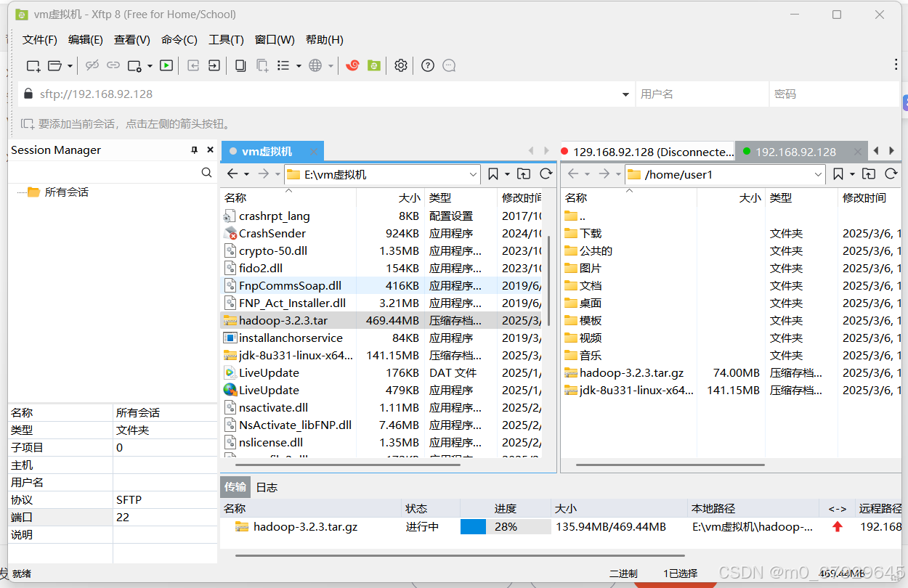Select the 所有会话 folder in tree
This screenshot has height=588, width=908.
tap(58, 192)
